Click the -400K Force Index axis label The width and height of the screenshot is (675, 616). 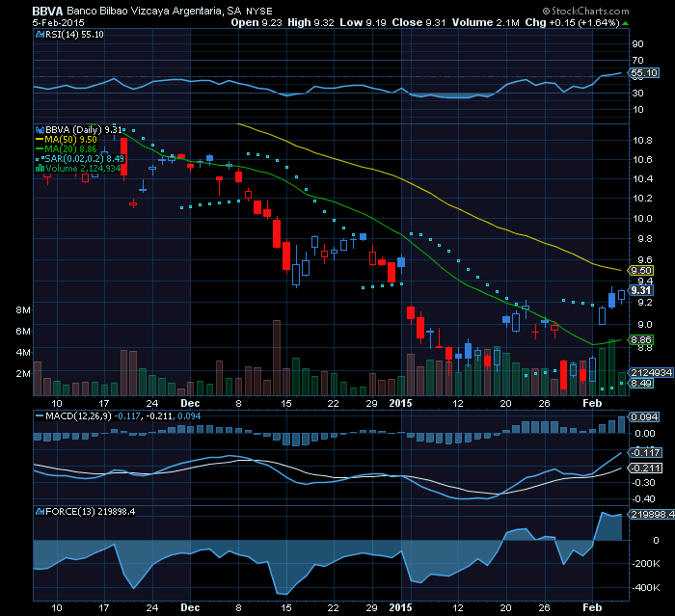tap(646, 588)
